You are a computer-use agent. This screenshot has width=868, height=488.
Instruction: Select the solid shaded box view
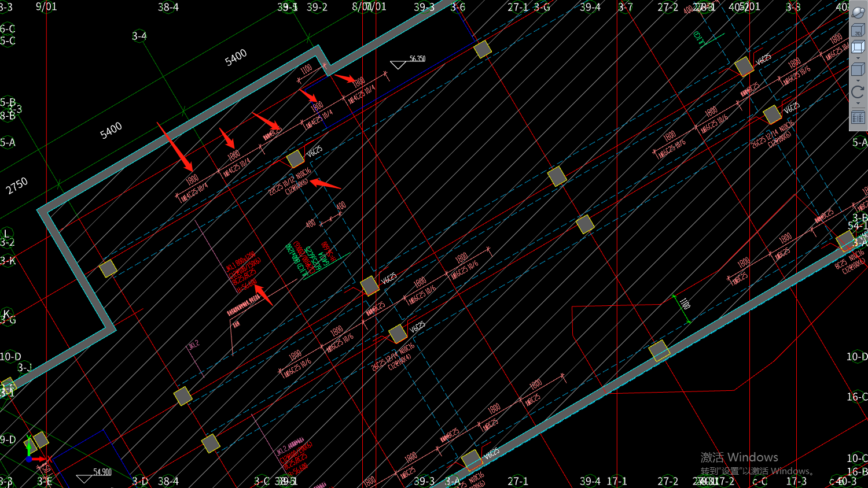[858, 70]
